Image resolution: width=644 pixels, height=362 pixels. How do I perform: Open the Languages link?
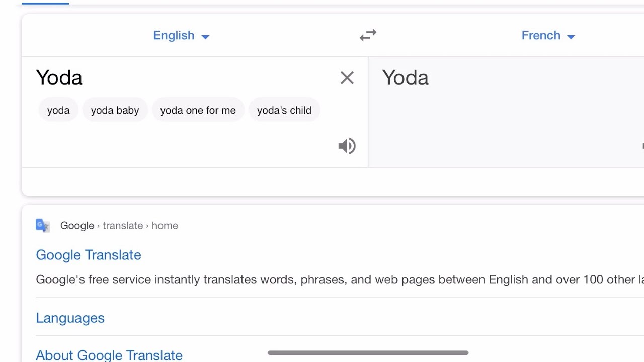tap(70, 318)
